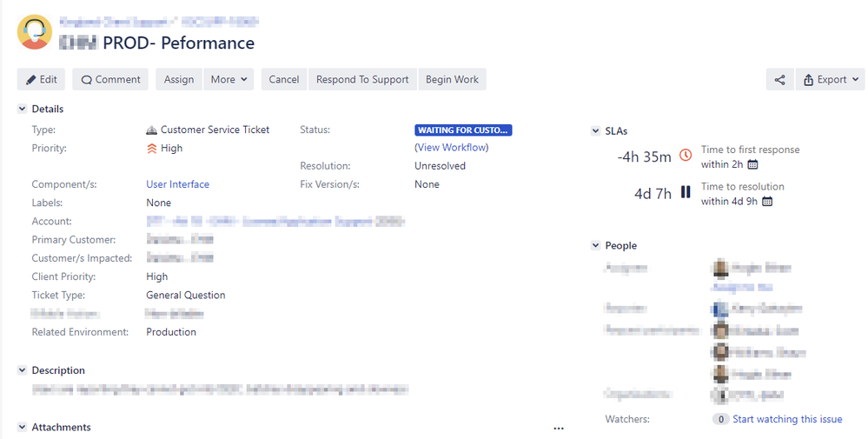Collapse the Description section
This screenshot has height=439, width=868.
tap(22, 370)
